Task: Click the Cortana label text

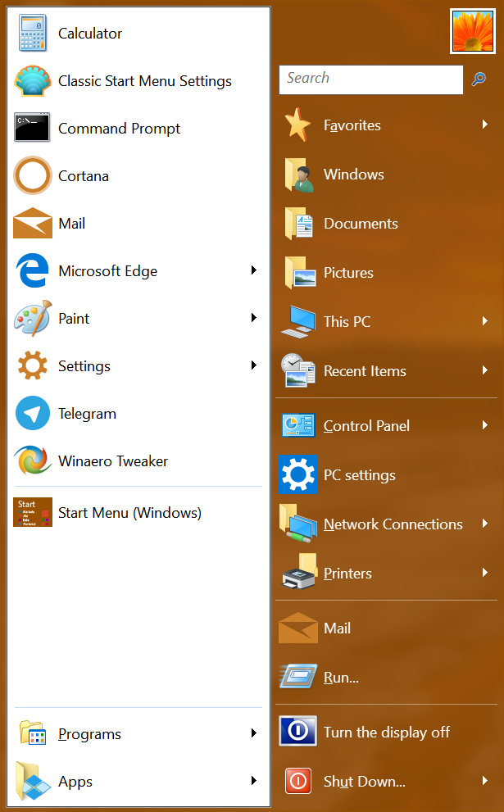Action: tap(84, 176)
